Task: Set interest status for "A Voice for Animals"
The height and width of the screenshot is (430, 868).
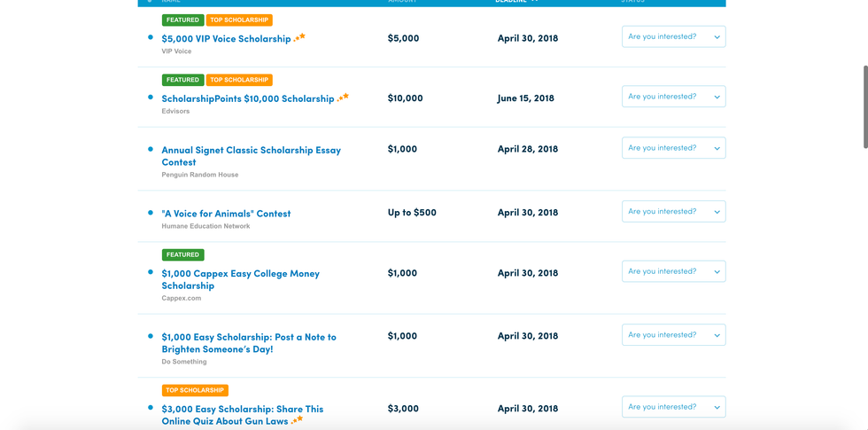Action: [673, 212]
